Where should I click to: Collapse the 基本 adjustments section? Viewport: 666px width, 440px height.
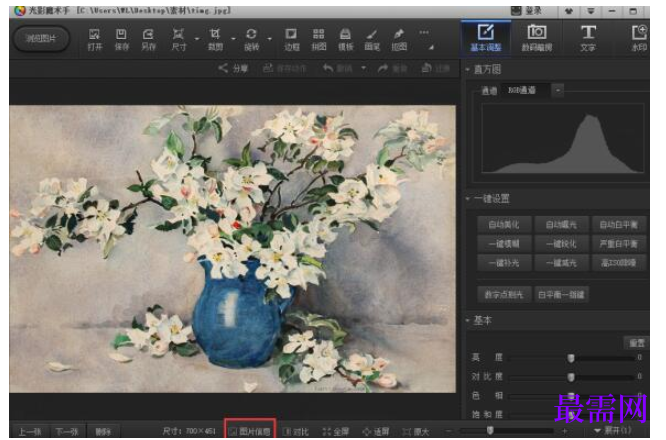pyautogui.click(x=467, y=320)
